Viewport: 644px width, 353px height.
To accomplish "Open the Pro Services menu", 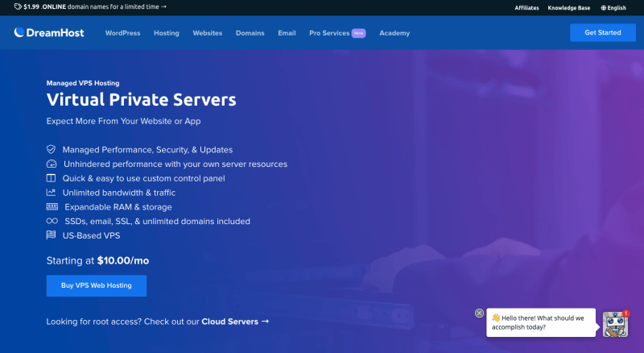I will [x=329, y=33].
